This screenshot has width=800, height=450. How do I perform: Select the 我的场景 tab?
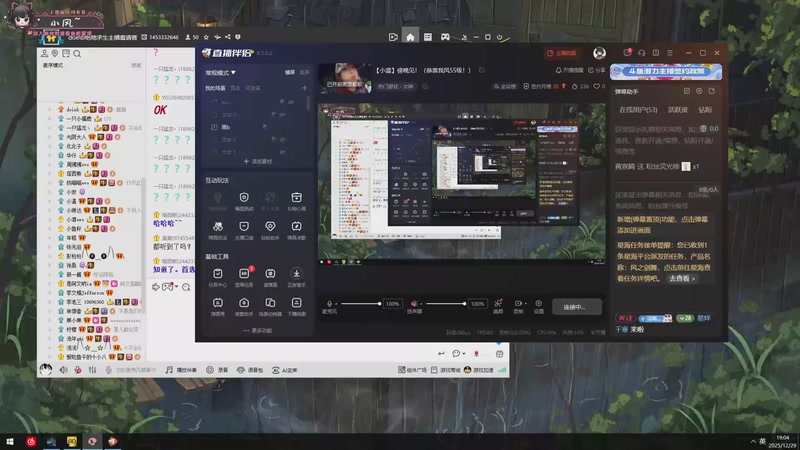click(x=215, y=88)
